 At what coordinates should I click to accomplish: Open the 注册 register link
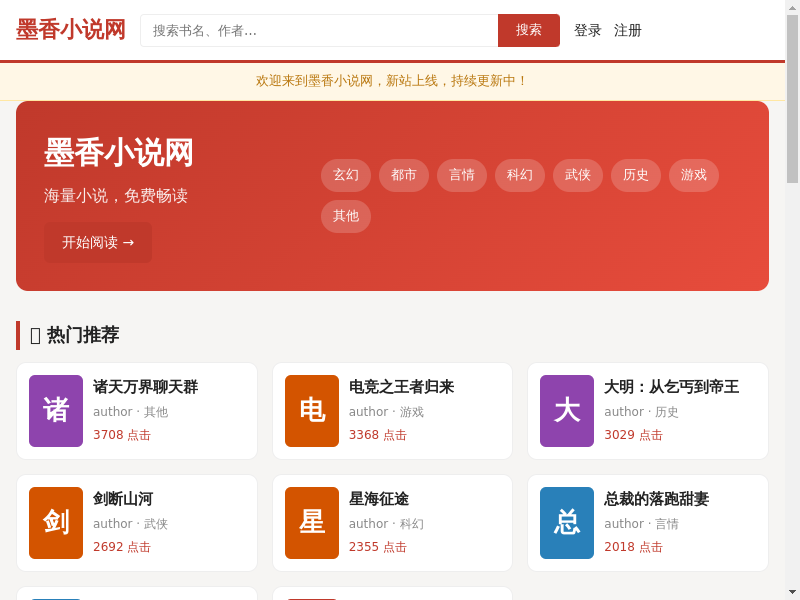point(628,31)
